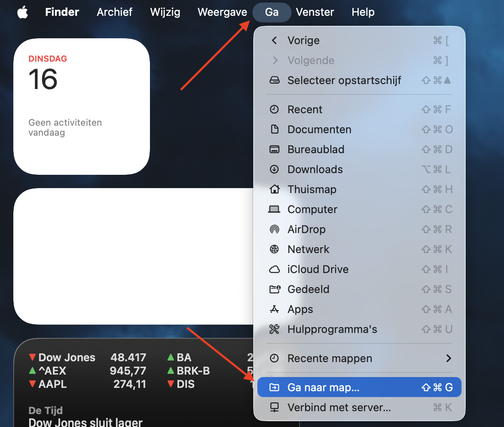The height and width of the screenshot is (427, 504).
Task: Open the Help menu
Action: [x=363, y=12]
